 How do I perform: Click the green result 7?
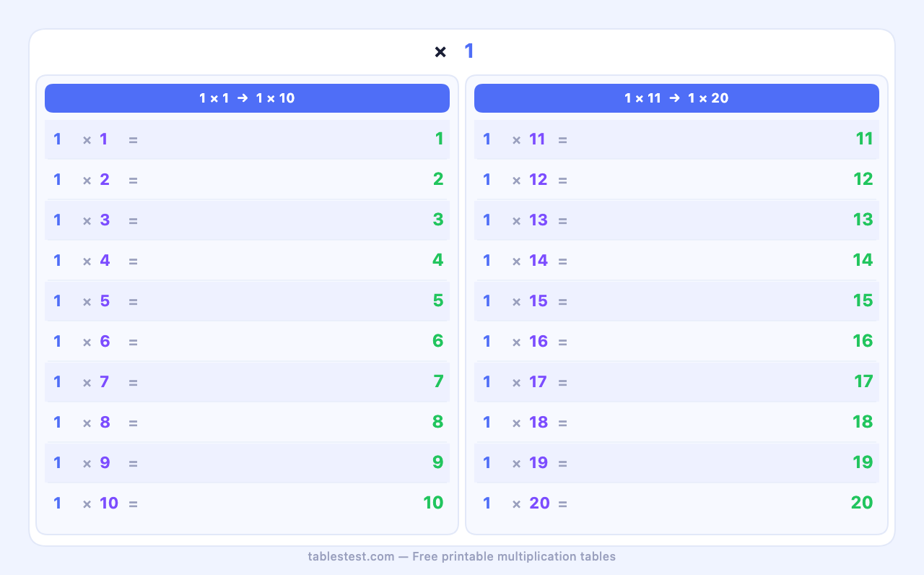(x=438, y=381)
